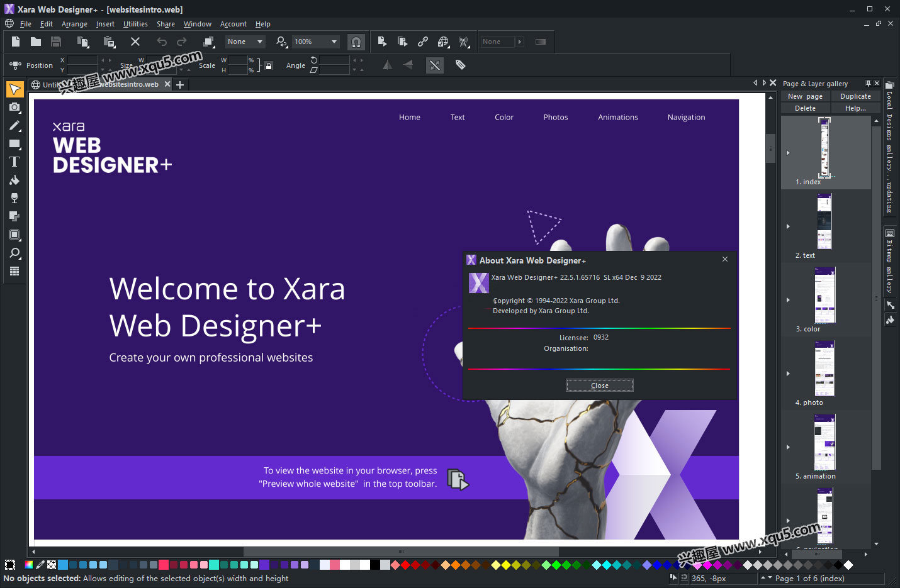900x588 pixels.
Task: Select the Photo camera tool
Action: pos(14,108)
